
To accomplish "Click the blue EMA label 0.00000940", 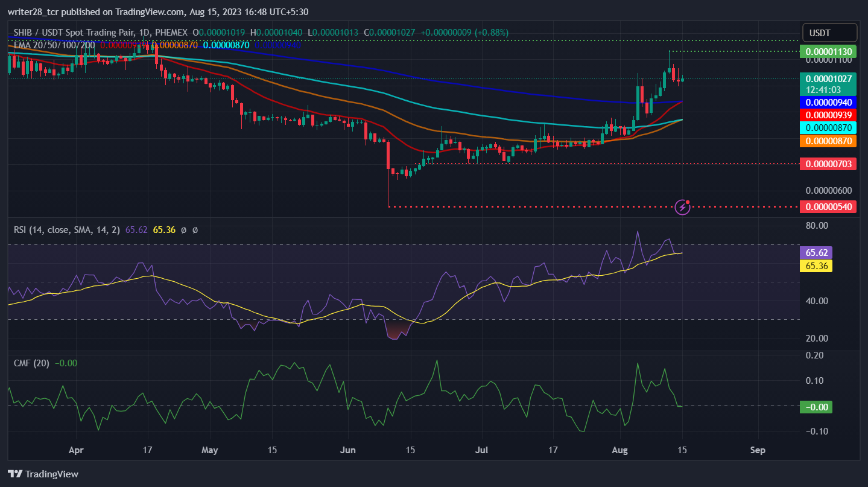I will point(827,103).
